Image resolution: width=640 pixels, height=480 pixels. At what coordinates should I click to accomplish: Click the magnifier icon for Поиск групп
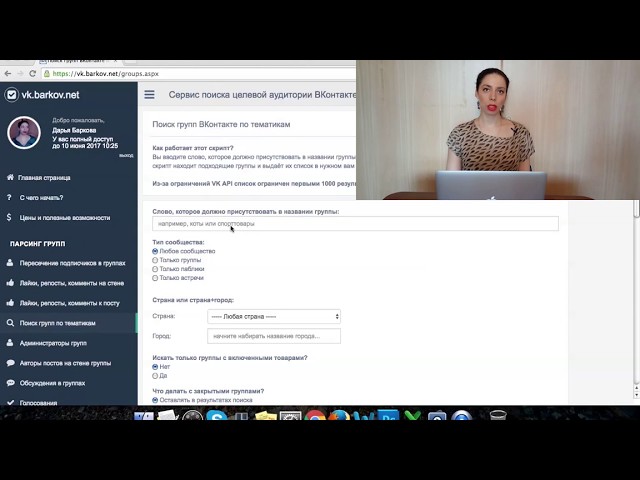click(10, 323)
